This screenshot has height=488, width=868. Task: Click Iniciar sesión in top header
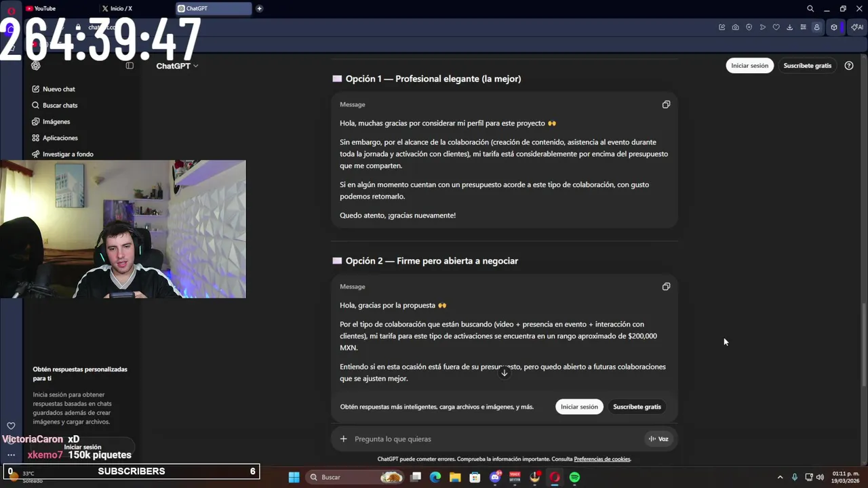(749, 66)
